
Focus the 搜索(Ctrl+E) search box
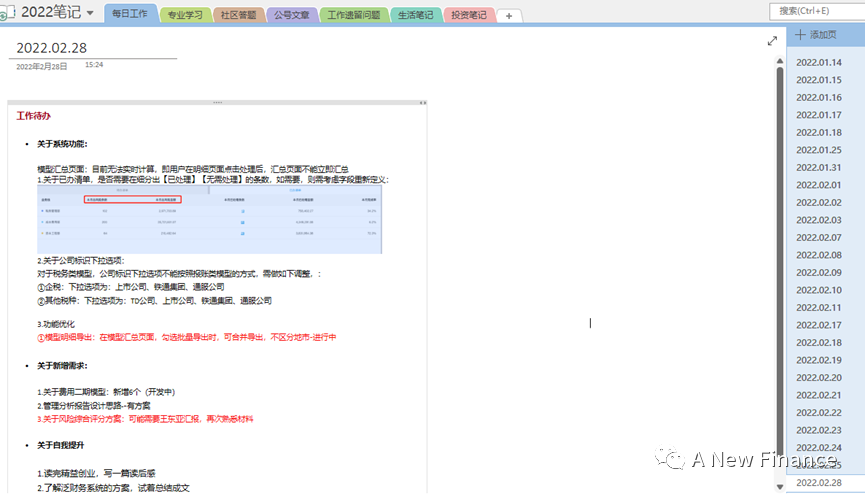tap(817, 11)
